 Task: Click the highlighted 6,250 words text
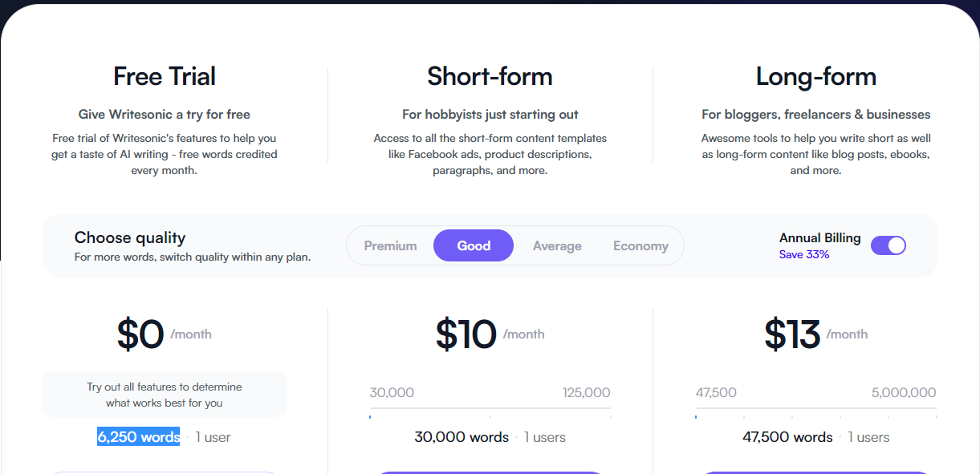tap(139, 437)
